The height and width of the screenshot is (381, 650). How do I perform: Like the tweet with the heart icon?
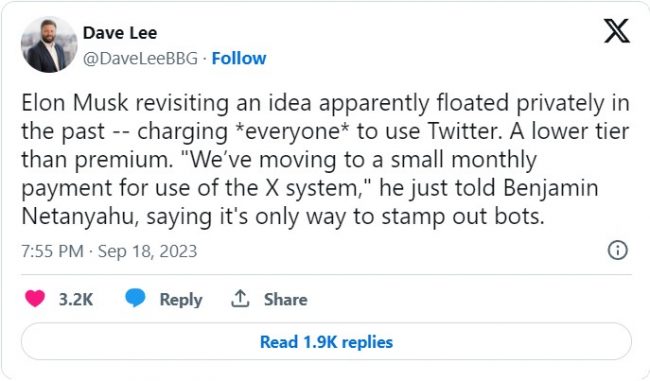click(x=35, y=298)
